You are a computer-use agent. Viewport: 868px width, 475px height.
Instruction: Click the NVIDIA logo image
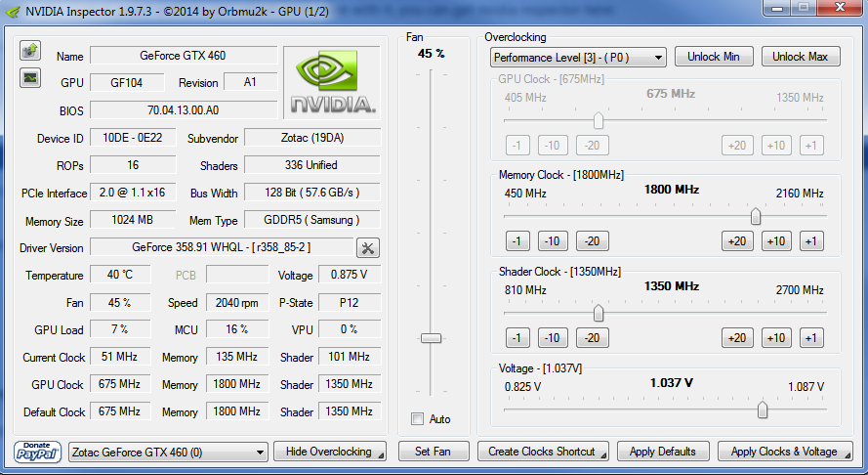click(332, 82)
